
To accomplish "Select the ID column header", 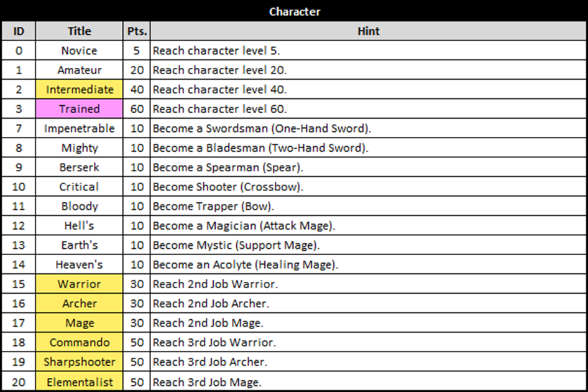I will click(19, 31).
